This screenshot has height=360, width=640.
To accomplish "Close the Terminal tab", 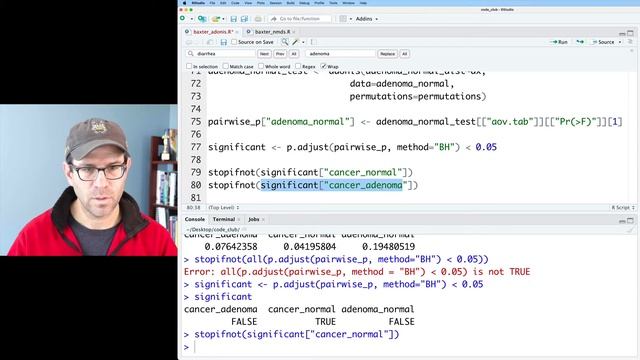I will click(x=239, y=220).
